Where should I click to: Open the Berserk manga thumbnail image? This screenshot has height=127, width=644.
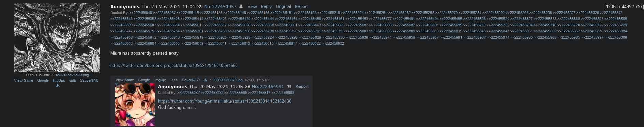point(57,38)
